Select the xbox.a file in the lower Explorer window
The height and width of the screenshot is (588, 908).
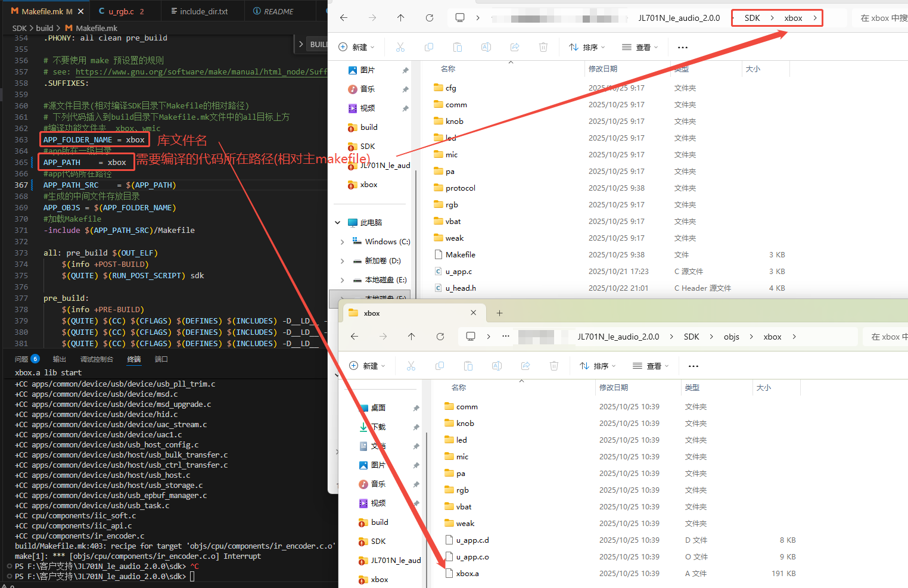[x=468, y=574]
